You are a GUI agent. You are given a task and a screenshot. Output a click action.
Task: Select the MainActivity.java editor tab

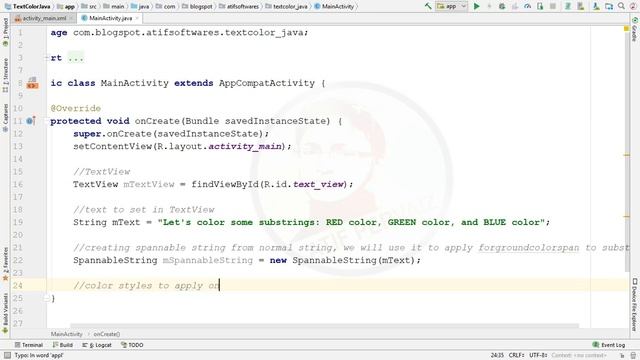(x=110, y=18)
